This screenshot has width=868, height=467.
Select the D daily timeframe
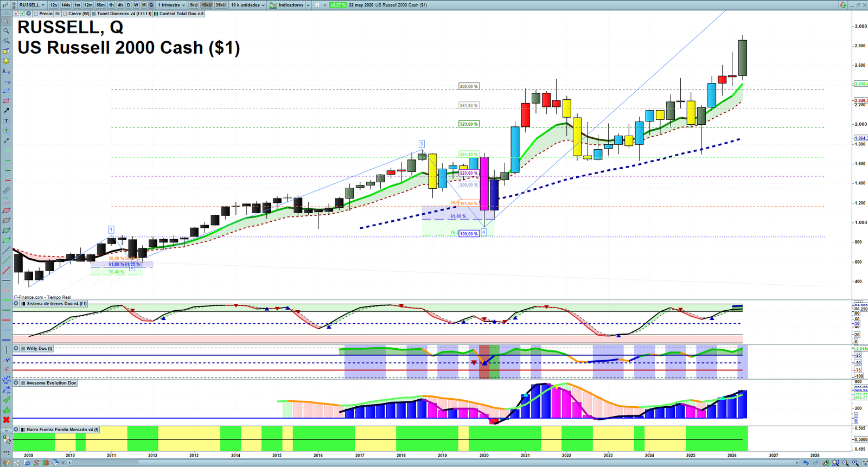point(129,5)
